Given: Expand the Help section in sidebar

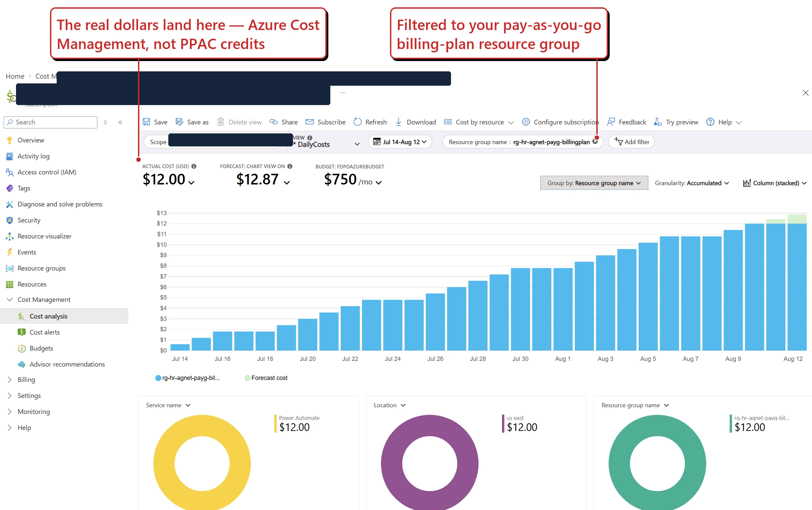Looking at the screenshot, I should (x=10, y=428).
